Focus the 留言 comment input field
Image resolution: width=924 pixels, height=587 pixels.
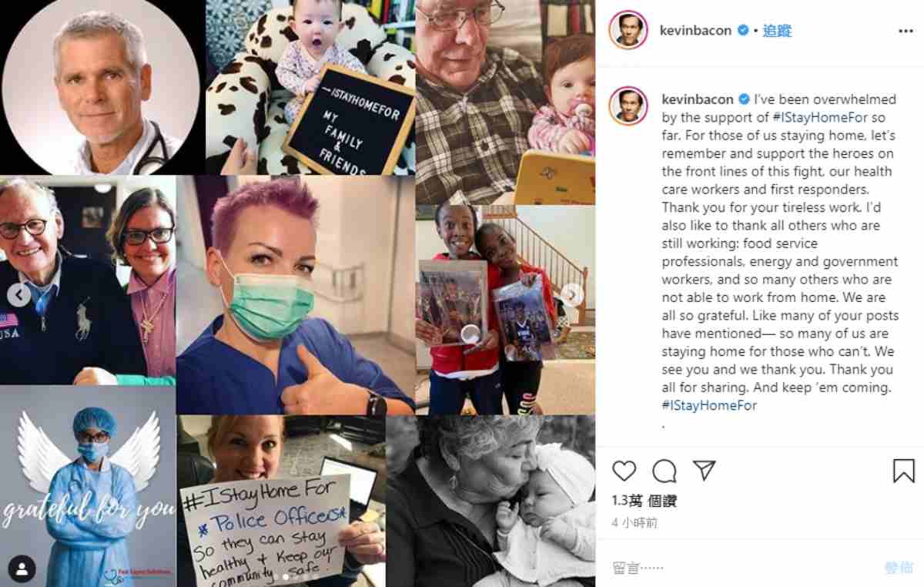tap(739, 568)
